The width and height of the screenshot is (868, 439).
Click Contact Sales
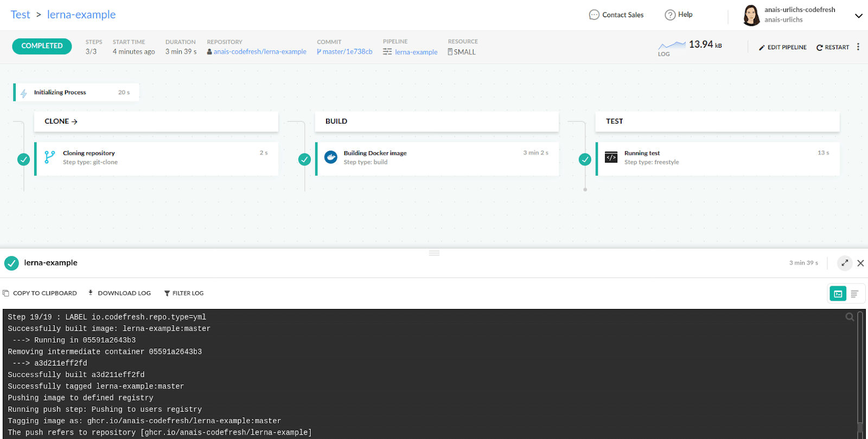(x=616, y=15)
